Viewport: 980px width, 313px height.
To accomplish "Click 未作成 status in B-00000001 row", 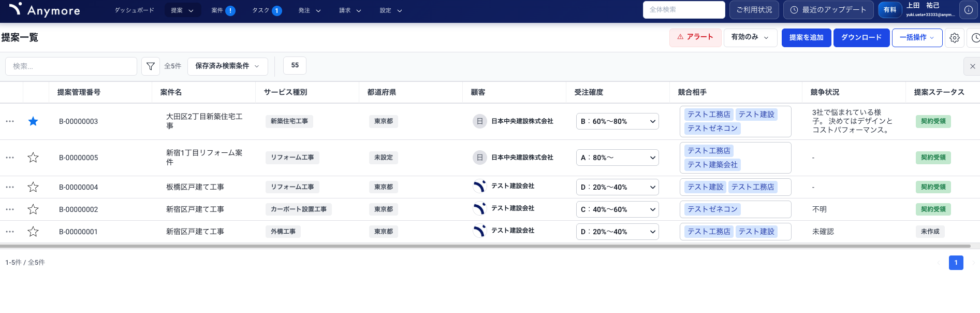I will point(930,232).
